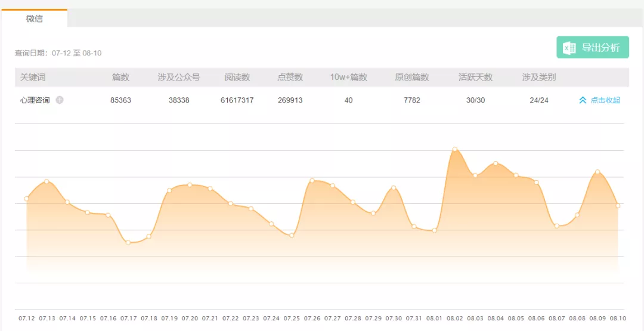Click the plus icon beside 心理咨询

point(60,100)
